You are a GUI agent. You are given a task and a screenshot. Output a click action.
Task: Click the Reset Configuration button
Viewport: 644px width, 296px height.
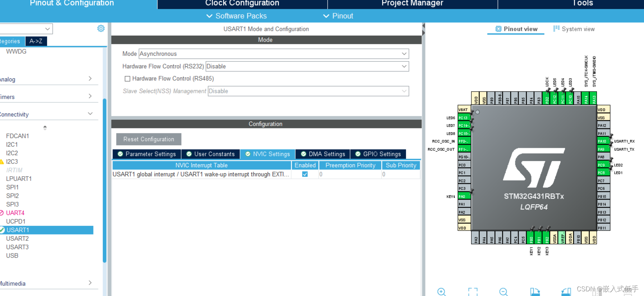click(x=149, y=139)
